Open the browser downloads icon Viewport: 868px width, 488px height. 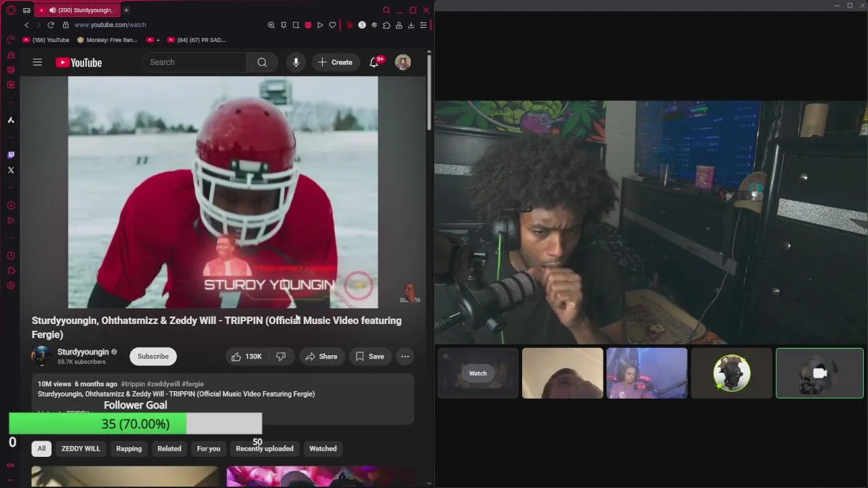[411, 25]
